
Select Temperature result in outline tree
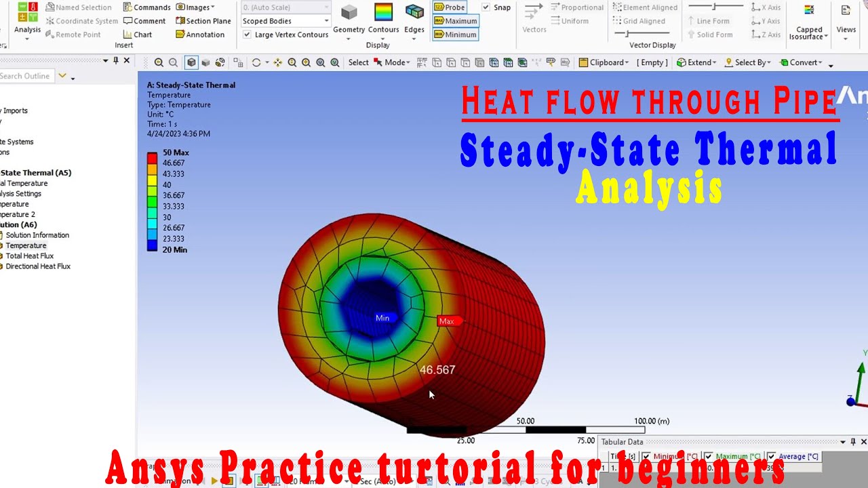tap(26, 245)
